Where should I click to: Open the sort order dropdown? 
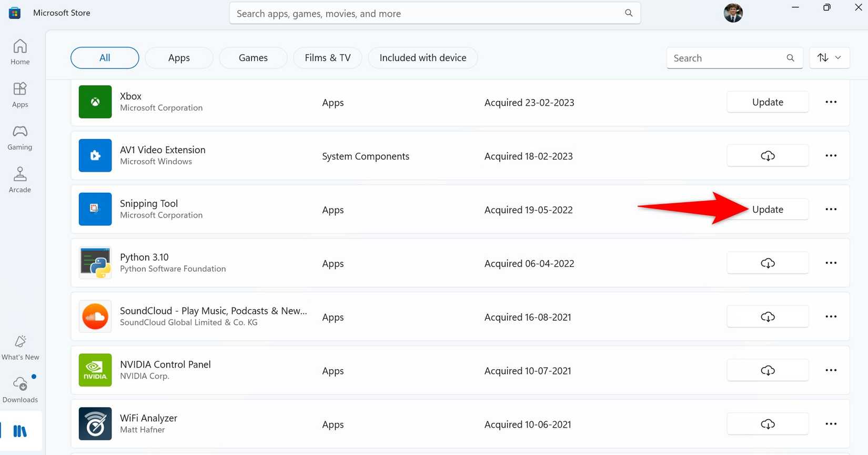pyautogui.click(x=829, y=58)
